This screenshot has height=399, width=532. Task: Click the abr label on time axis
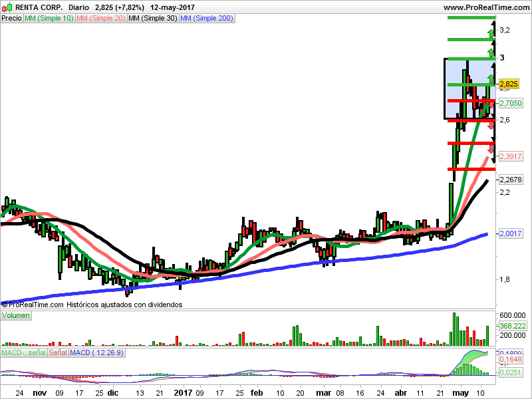click(401, 393)
